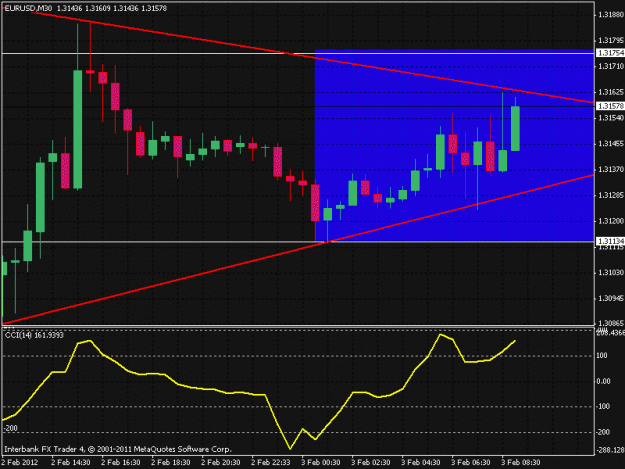The image size is (625, 469).
Task: Click the -200 label at left of CCI panel
Action: point(11,428)
